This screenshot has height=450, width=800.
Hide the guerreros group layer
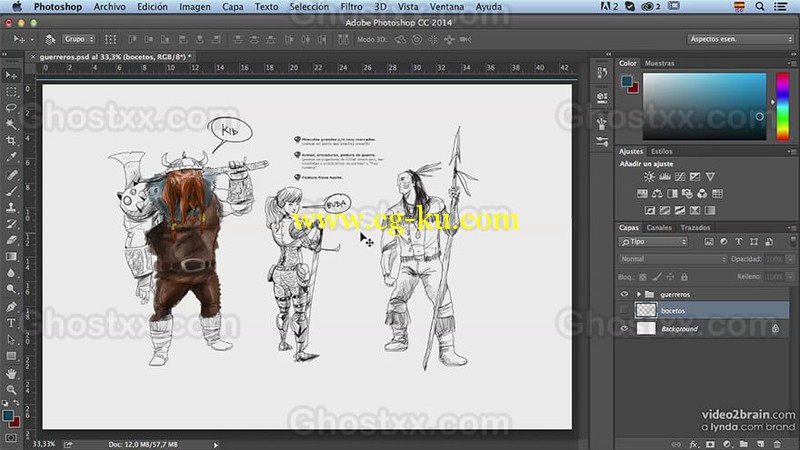(x=624, y=294)
